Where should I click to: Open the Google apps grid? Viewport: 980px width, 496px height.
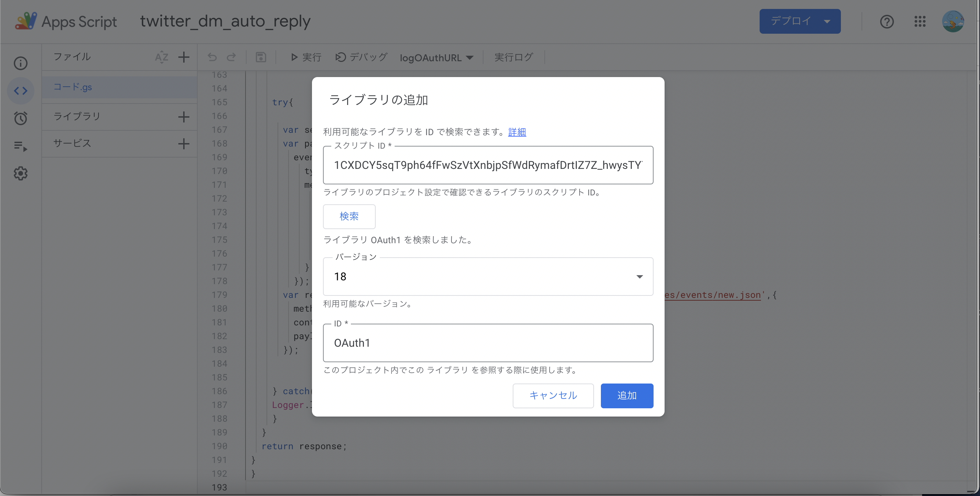[x=920, y=22]
